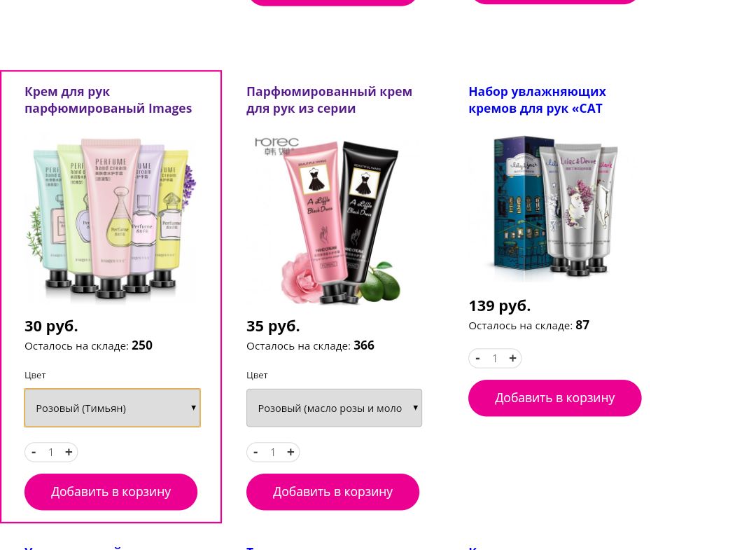Add the 139 руб. cream set to cart
The width and height of the screenshot is (756, 550).
tap(555, 398)
